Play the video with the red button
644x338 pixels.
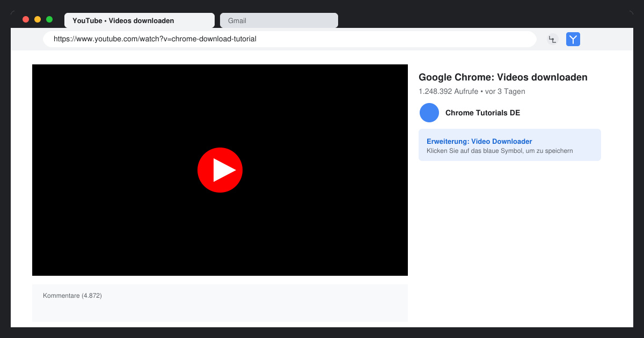(220, 170)
